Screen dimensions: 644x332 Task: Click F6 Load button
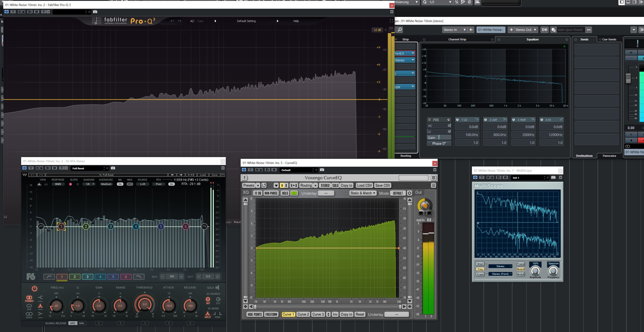[x=203, y=175]
